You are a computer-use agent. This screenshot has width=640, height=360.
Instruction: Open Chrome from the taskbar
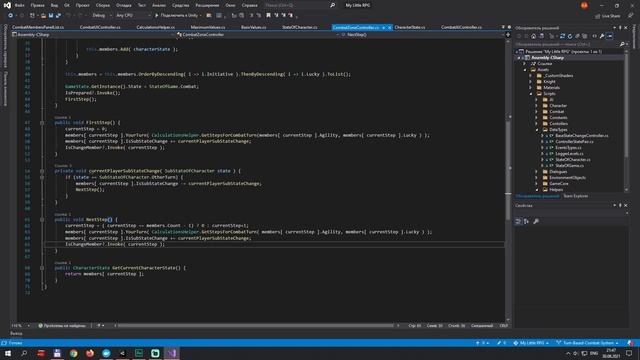[73, 353]
